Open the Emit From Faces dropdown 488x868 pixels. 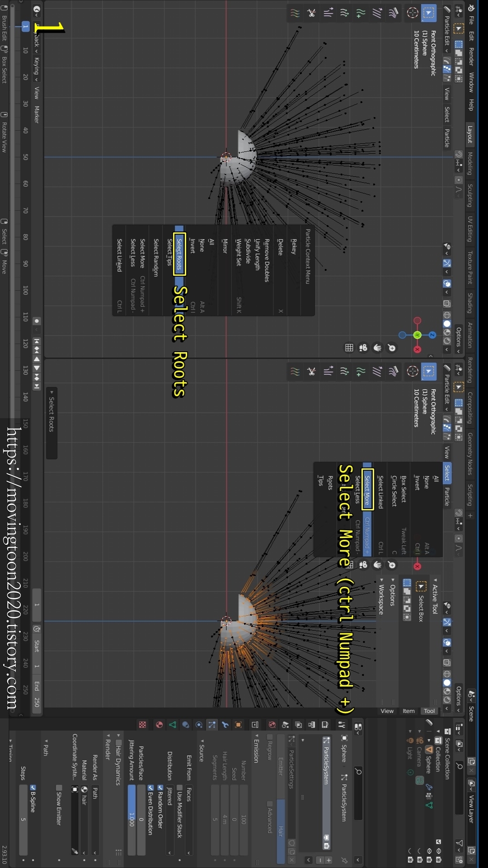point(189,821)
